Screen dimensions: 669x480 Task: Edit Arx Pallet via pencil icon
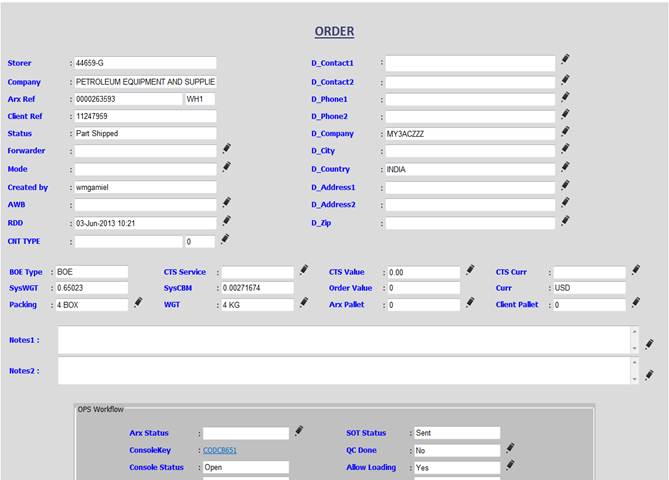pyautogui.click(x=470, y=303)
